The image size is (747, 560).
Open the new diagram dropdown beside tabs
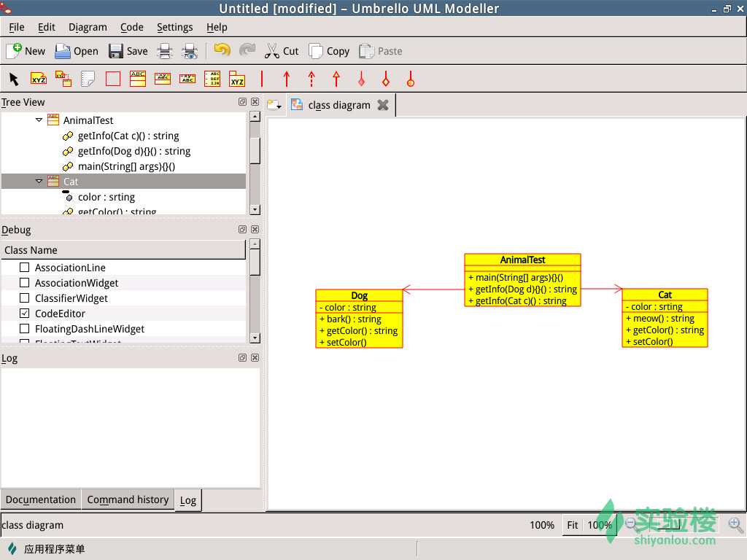coord(274,104)
